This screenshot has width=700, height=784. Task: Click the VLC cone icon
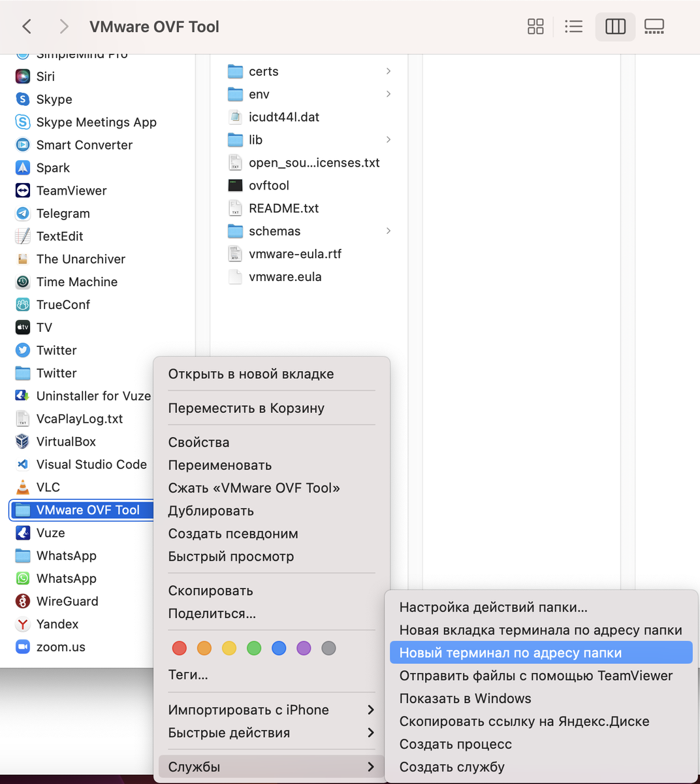point(23,487)
